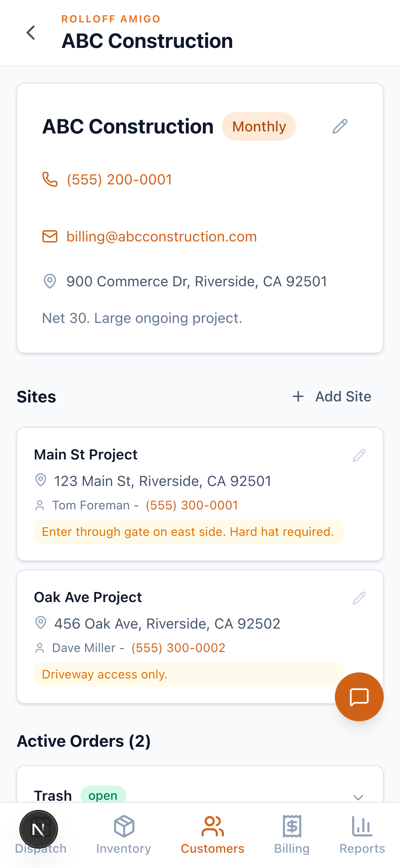Tap the back arrow in header

point(31,33)
